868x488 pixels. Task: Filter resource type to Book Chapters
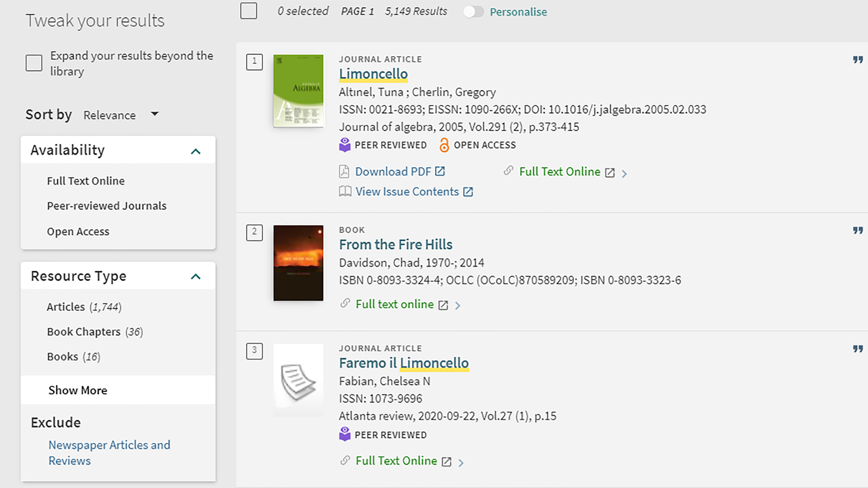[x=95, y=332]
